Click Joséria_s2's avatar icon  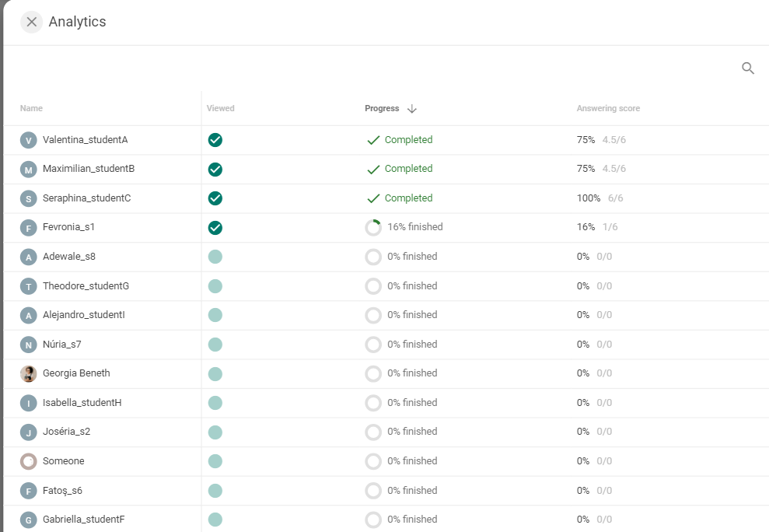[x=29, y=432]
